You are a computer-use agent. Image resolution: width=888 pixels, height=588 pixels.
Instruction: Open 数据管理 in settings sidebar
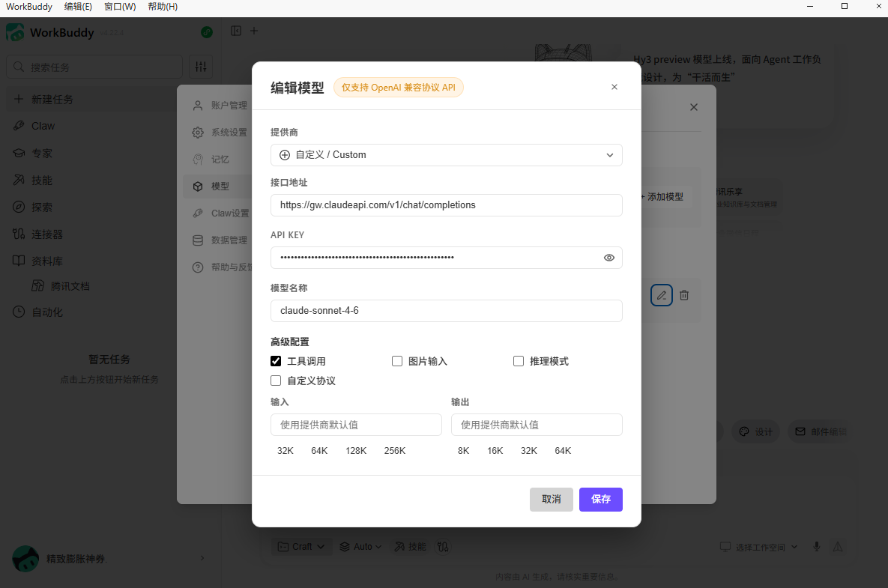pos(220,240)
